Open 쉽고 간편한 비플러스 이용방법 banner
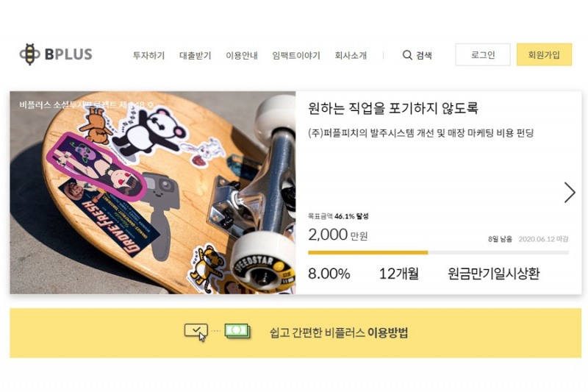 295,332
